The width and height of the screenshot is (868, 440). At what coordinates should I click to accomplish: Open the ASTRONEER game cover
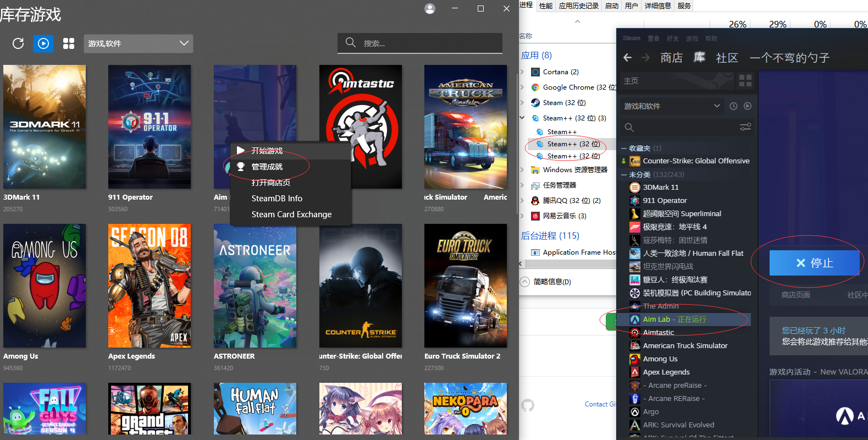tap(255, 285)
